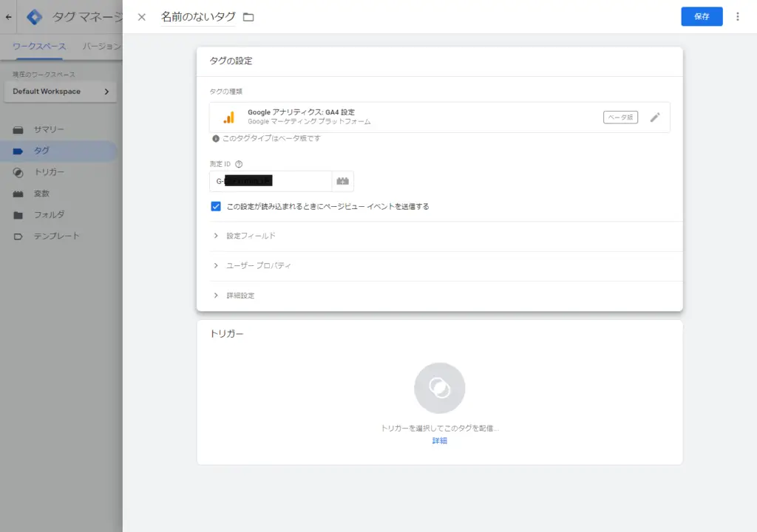Click the info icon beside the beta notice
The width and height of the screenshot is (757, 532).
[x=216, y=139]
